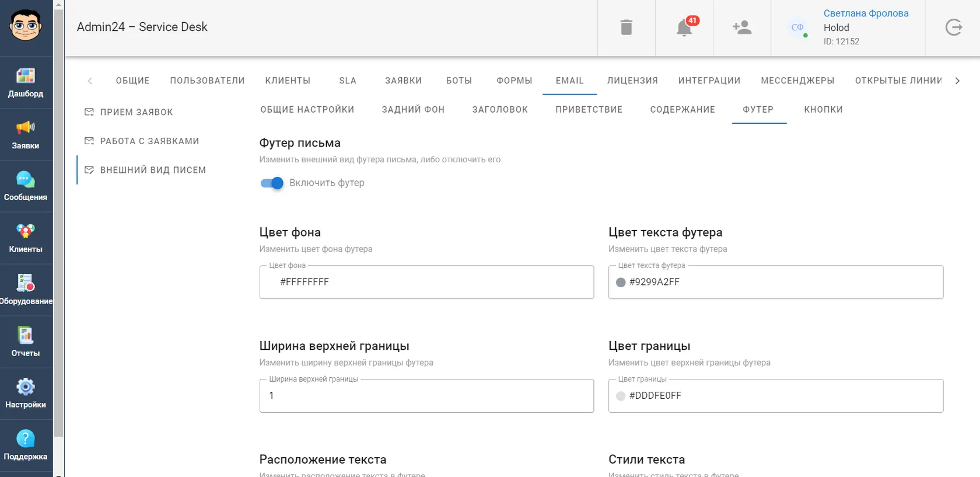Open the trash bin icon in header
Screen dimensions: 980x477
click(626, 27)
